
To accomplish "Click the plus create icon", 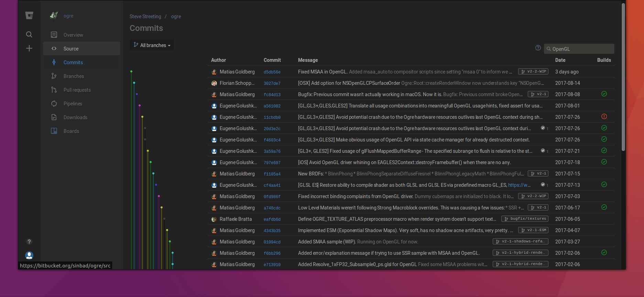I will (x=29, y=48).
